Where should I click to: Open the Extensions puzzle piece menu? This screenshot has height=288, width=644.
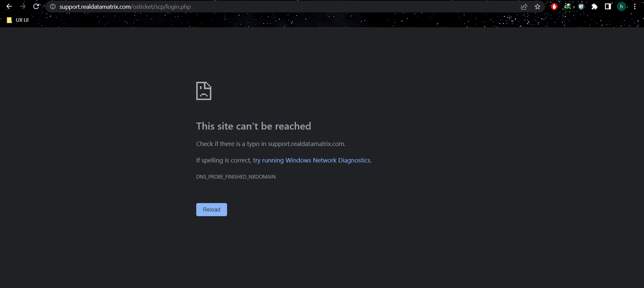(594, 7)
